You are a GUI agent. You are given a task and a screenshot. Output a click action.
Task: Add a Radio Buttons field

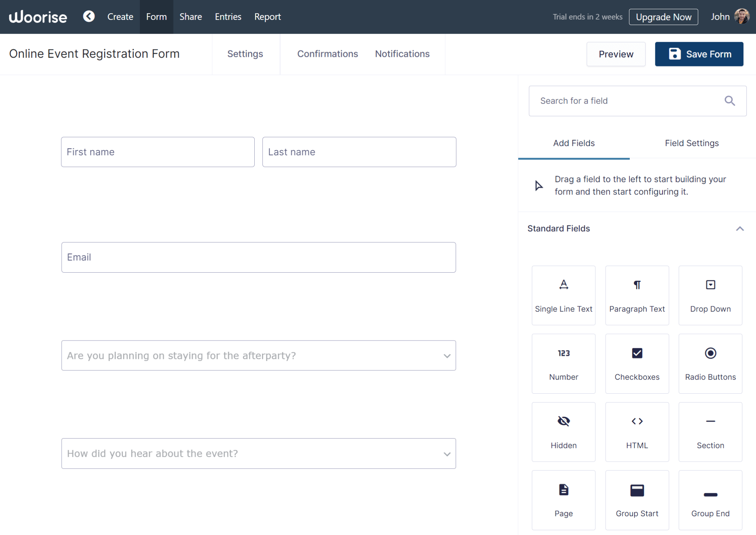[x=710, y=363]
